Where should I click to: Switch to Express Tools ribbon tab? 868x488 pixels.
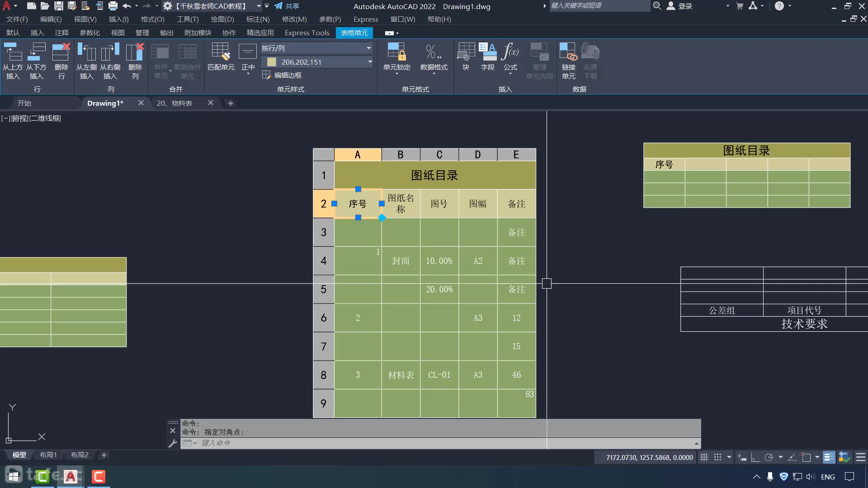(x=307, y=33)
